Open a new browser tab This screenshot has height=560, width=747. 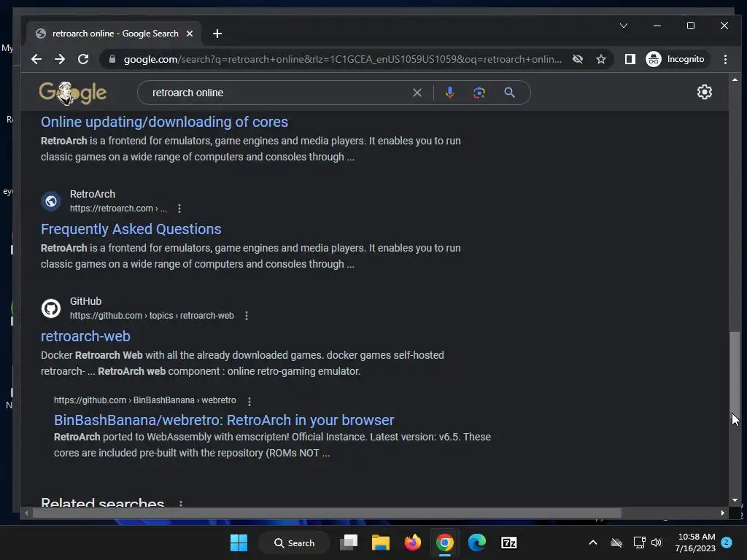(x=217, y=34)
